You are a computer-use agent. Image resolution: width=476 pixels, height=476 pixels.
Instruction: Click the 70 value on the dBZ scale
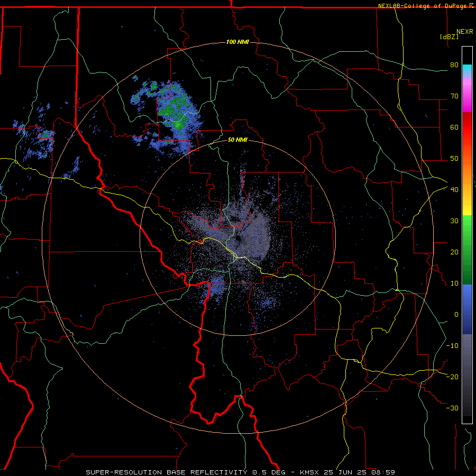pyautogui.click(x=454, y=96)
